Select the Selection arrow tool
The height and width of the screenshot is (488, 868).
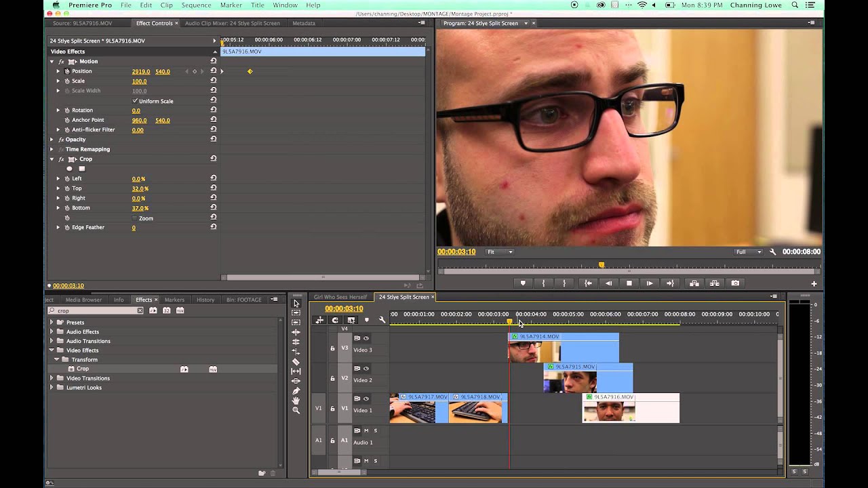(296, 303)
